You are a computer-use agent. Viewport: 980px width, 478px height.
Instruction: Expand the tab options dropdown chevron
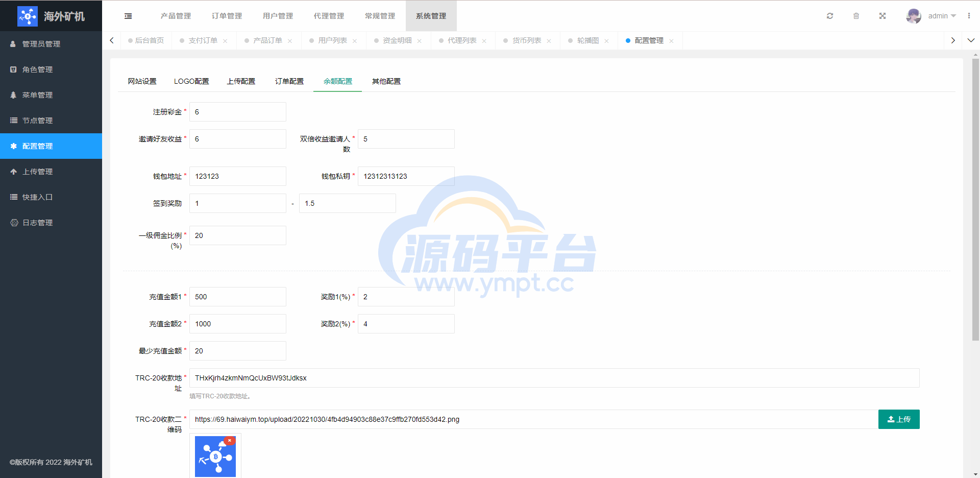point(971,40)
